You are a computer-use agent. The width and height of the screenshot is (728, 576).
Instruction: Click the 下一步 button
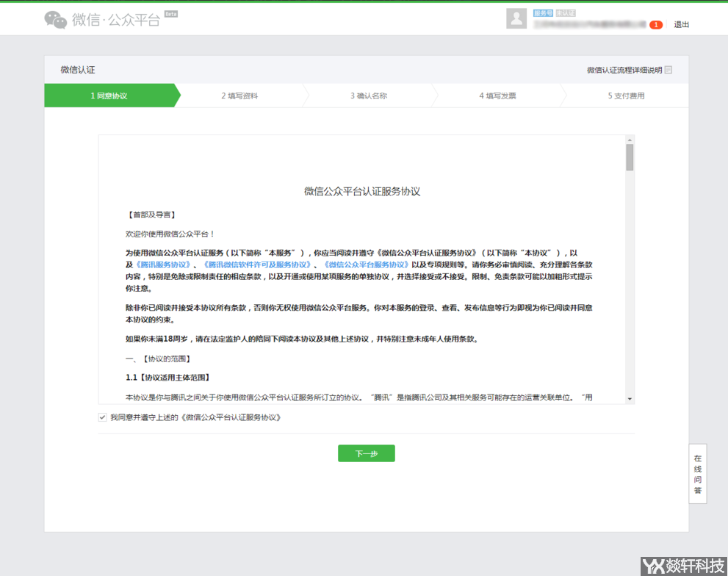(x=366, y=453)
